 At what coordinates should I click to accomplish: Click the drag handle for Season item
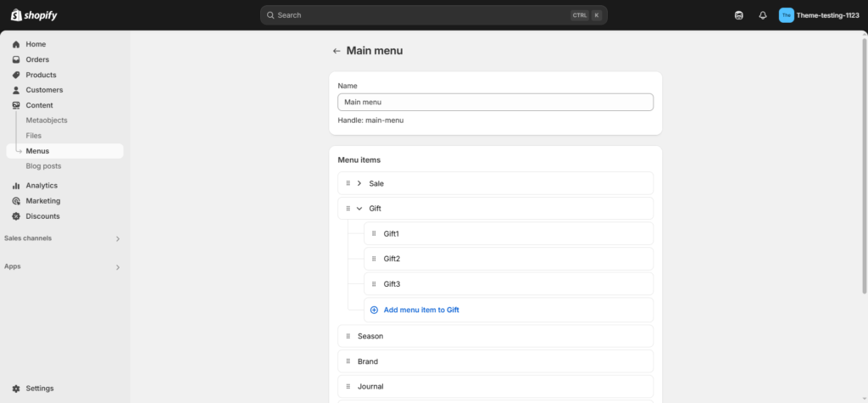pyautogui.click(x=348, y=336)
